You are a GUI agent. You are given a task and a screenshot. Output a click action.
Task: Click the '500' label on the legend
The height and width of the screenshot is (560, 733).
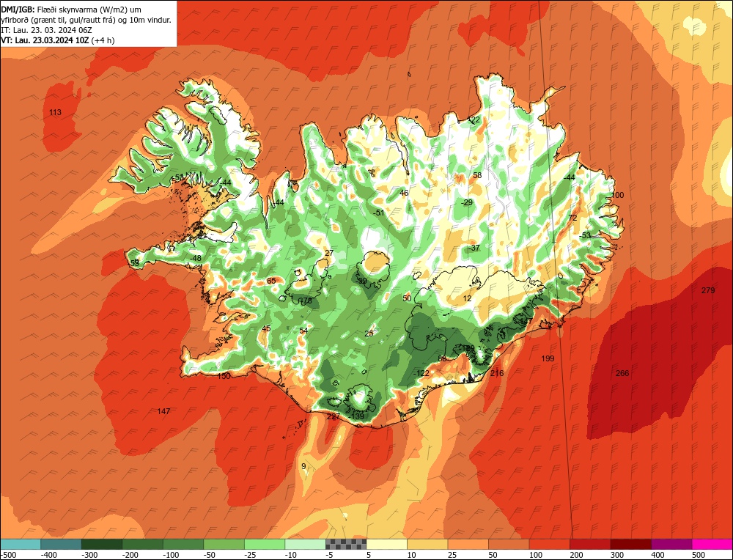(x=698, y=555)
